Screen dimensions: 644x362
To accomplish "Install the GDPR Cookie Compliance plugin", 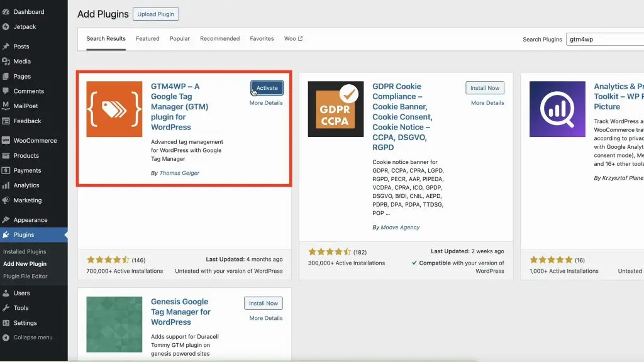I will point(485,88).
